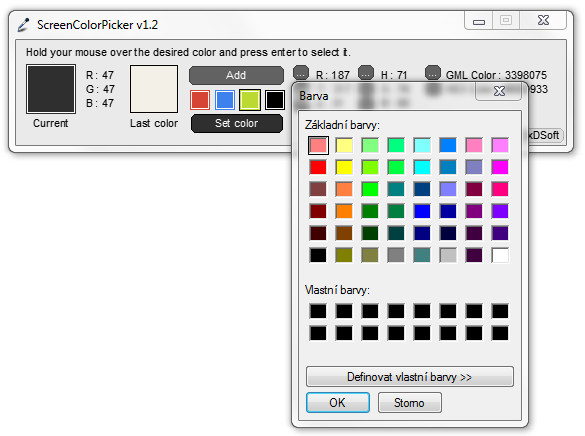
Task: Click the Add button
Action: pos(236,75)
